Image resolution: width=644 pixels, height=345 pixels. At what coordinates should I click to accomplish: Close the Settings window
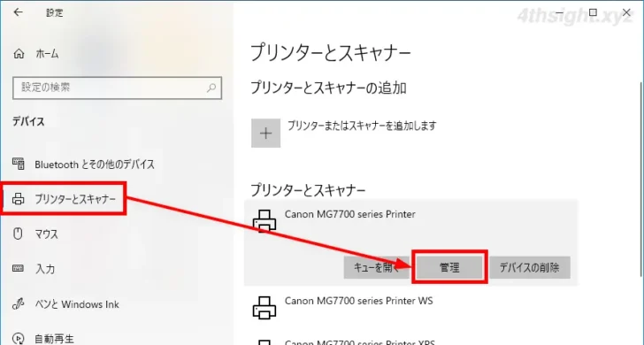click(x=626, y=12)
